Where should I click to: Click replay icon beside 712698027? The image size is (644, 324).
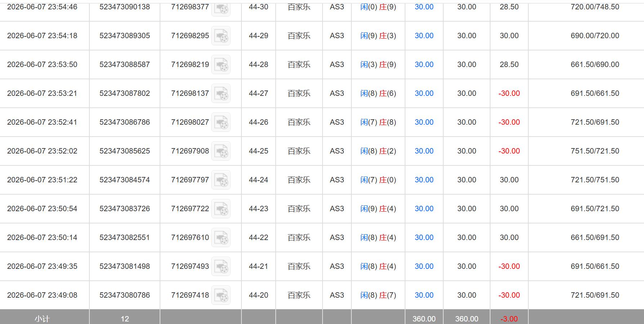pyautogui.click(x=221, y=122)
